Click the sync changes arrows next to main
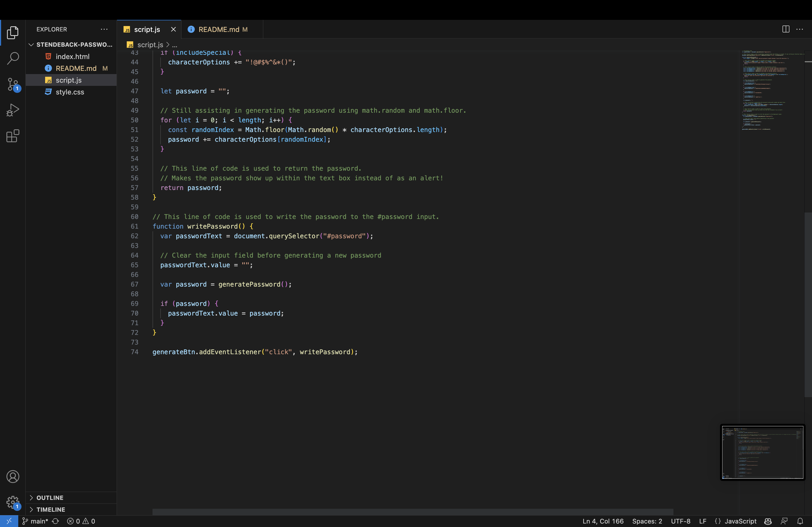The width and height of the screenshot is (812, 527). 55,521
